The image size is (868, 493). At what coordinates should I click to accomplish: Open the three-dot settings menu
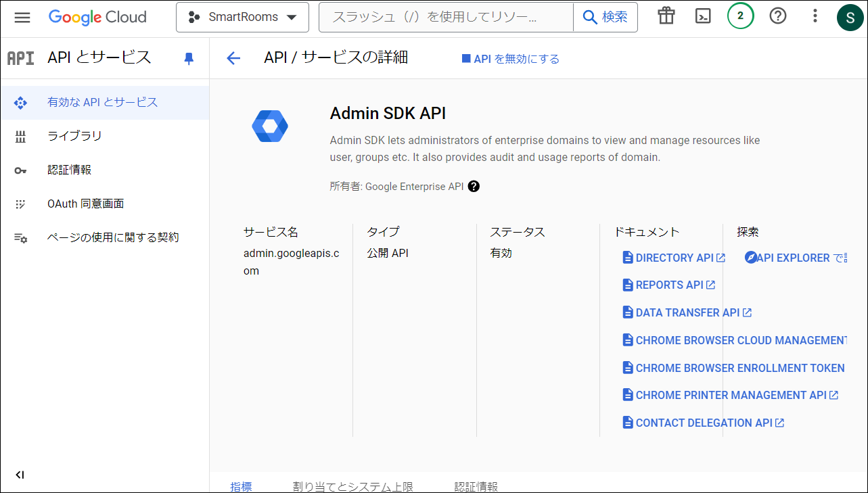click(815, 16)
